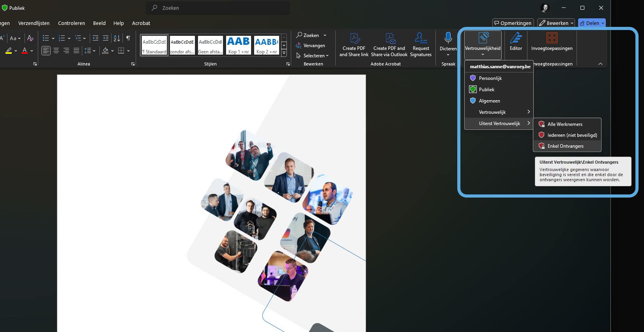This screenshot has width=644, height=332.
Task: Open bullet list dropdown arrow
Action: (x=53, y=39)
